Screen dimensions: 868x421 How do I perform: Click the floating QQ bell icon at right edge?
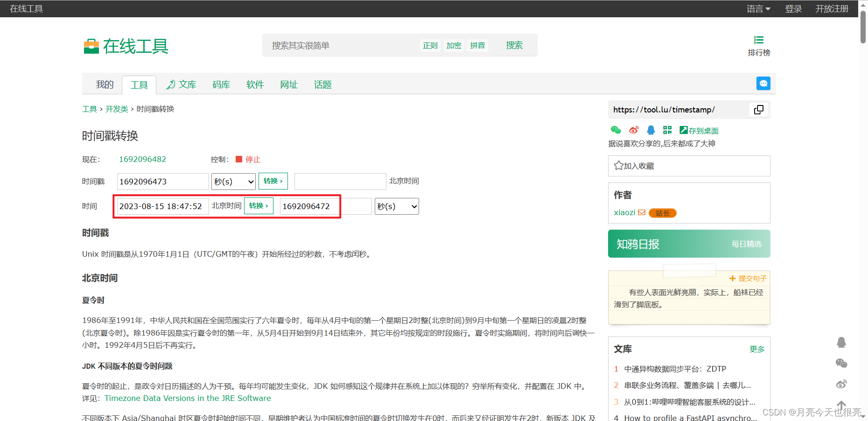coord(841,343)
